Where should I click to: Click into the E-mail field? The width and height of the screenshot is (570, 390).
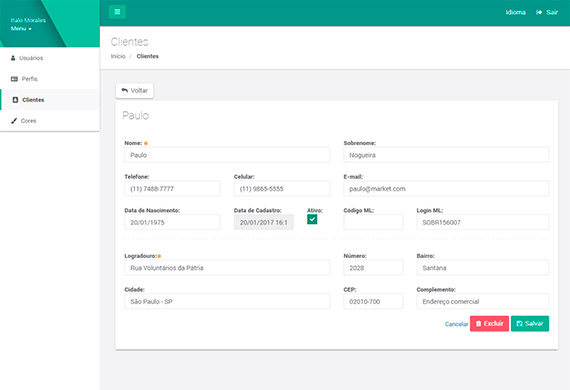pyautogui.click(x=446, y=189)
